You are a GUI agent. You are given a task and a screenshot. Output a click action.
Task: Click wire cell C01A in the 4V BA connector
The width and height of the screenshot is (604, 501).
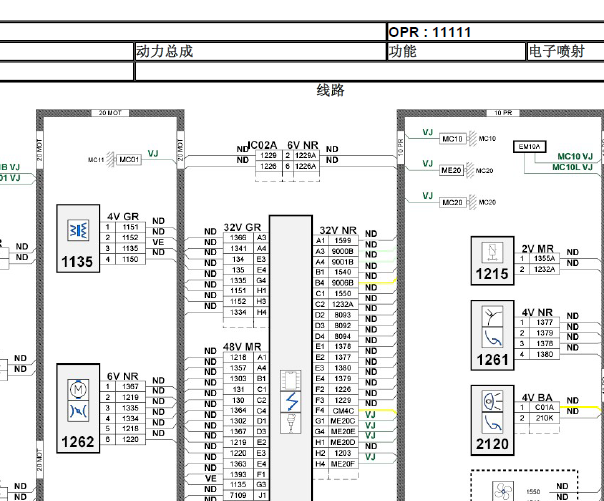point(545,407)
